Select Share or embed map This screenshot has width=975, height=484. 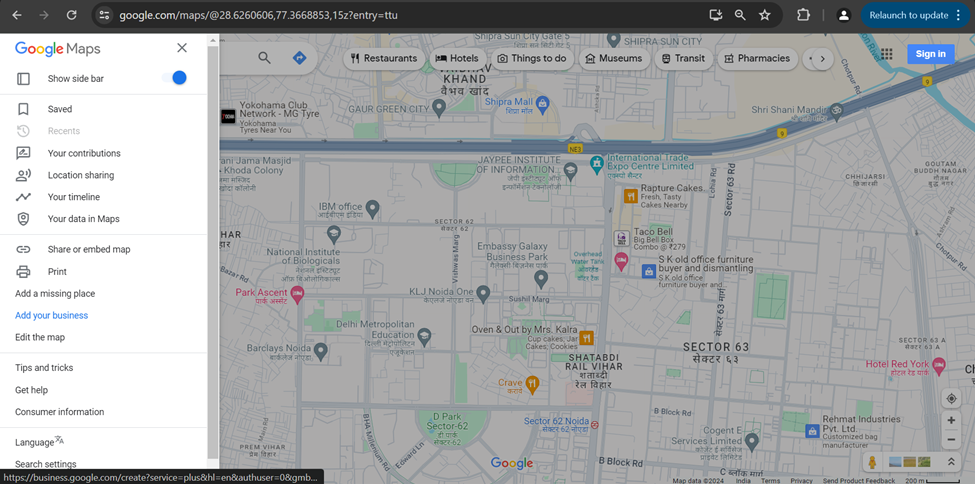[89, 249]
